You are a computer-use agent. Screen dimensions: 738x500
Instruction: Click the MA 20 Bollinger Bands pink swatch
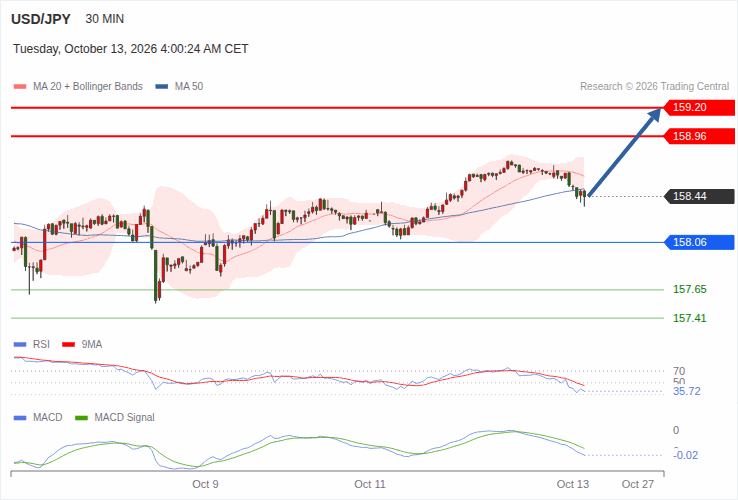[20, 87]
